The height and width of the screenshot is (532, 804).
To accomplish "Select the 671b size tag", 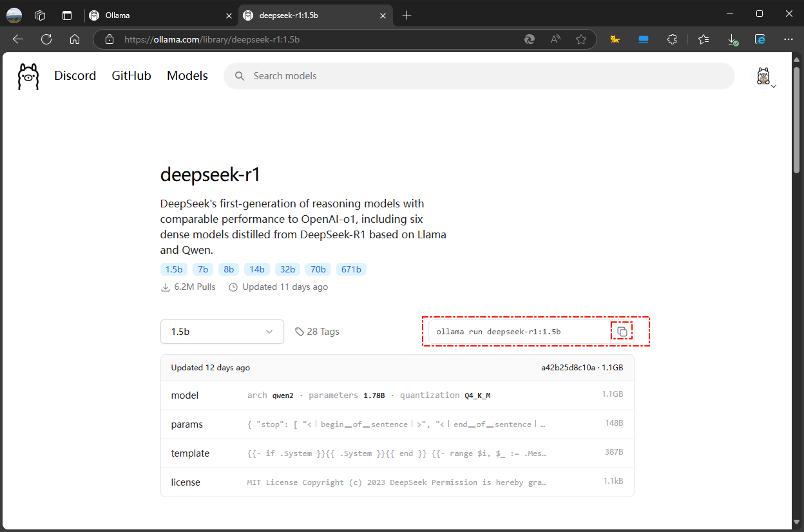I will coord(351,269).
